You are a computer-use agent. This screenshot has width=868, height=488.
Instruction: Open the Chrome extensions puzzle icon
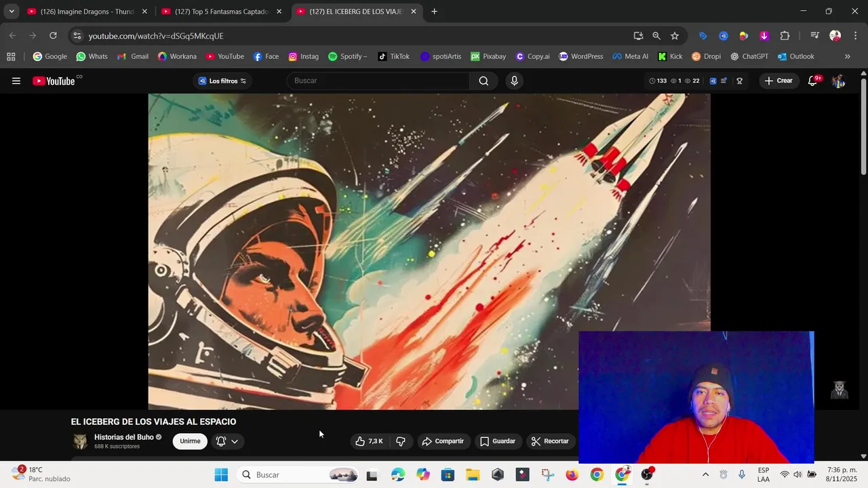pyautogui.click(x=785, y=36)
